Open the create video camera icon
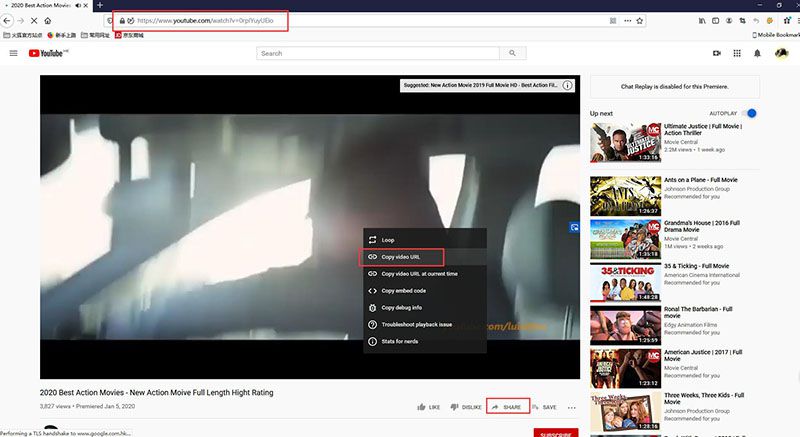800x437 pixels. (x=717, y=53)
